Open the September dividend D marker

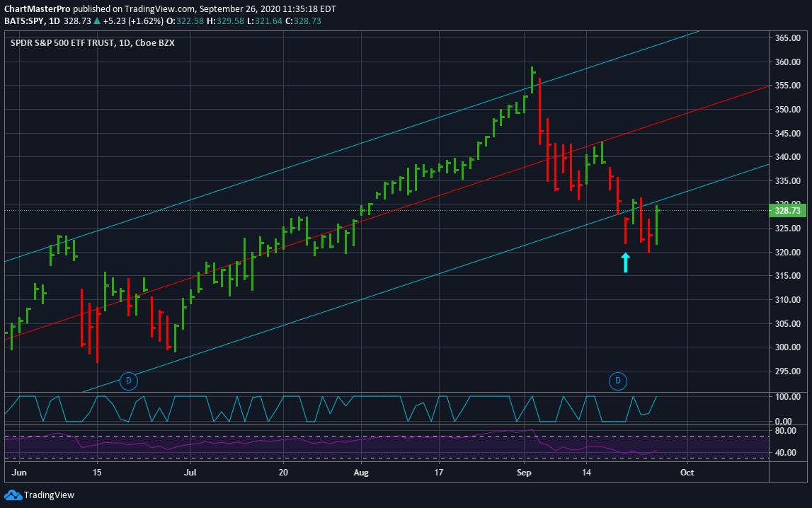pos(617,381)
